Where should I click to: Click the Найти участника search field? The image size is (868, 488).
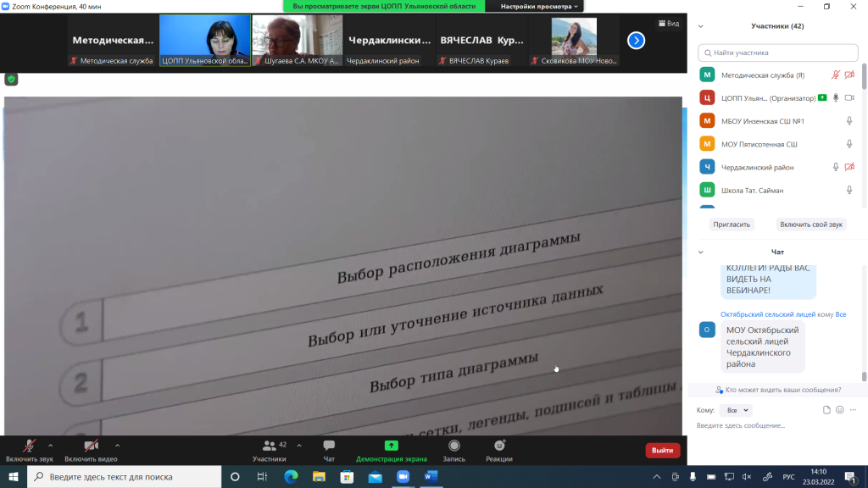pyautogui.click(x=778, y=53)
